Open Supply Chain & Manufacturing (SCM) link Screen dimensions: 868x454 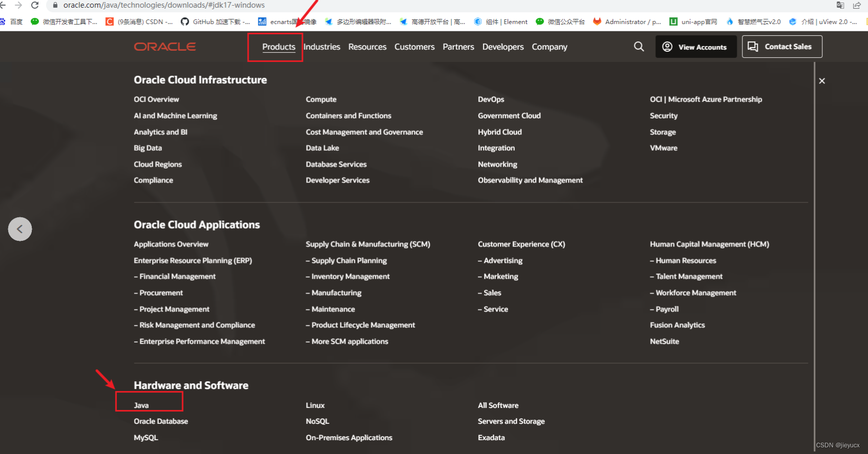tap(368, 244)
